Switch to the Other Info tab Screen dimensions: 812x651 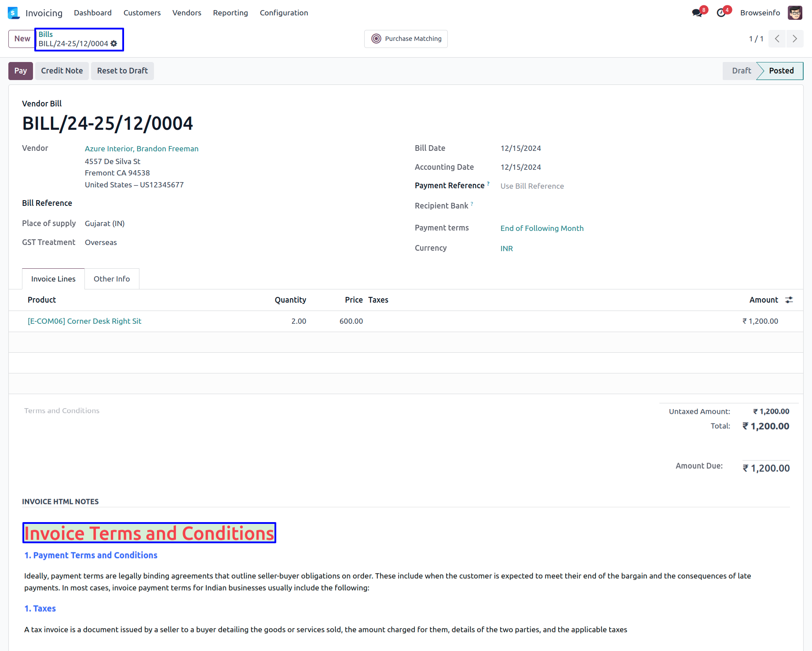point(112,279)
